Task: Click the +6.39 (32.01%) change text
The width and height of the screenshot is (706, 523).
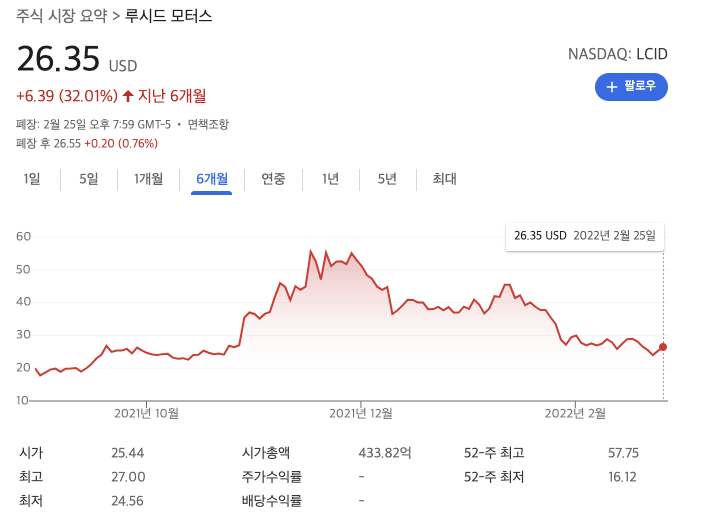Action: (67, 96)
